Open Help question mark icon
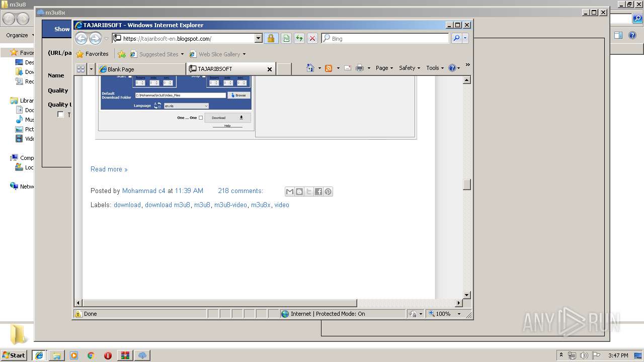 [x=452, y=68]
